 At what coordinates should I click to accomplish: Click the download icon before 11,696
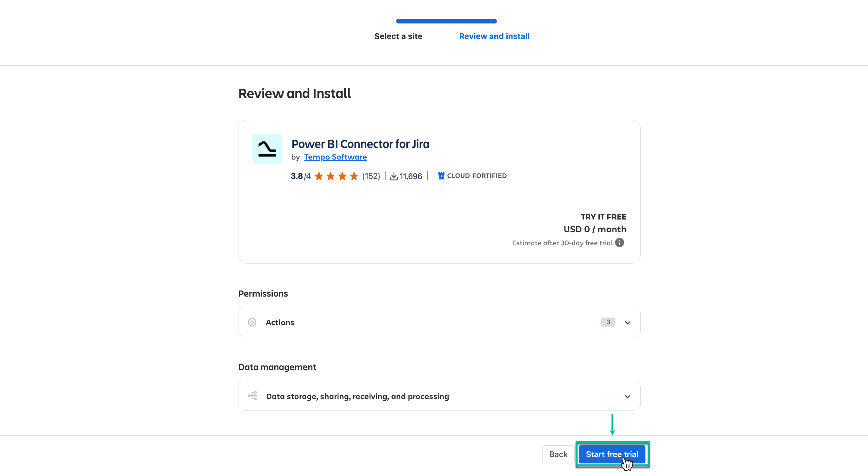[394, 176]
